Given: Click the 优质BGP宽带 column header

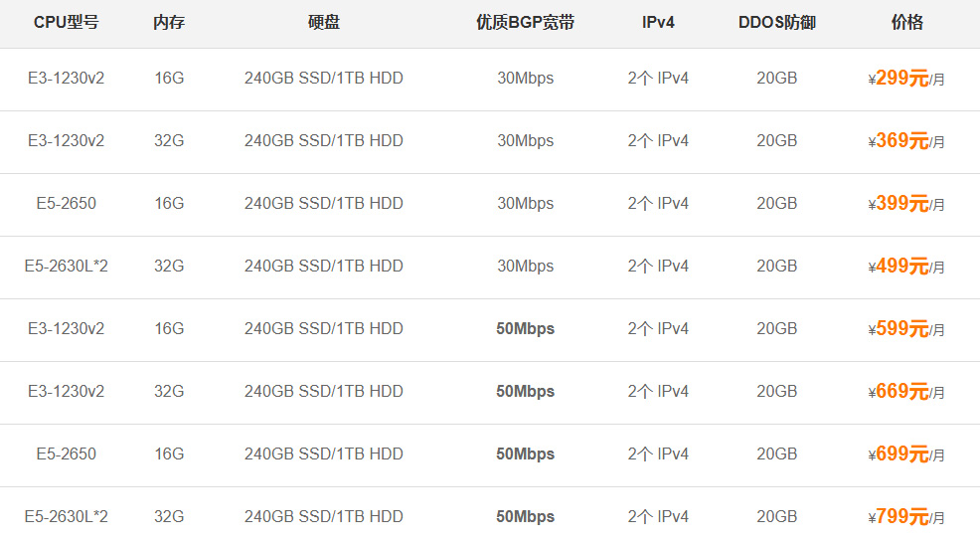Looking at the screenshot, I should (525, 22).
